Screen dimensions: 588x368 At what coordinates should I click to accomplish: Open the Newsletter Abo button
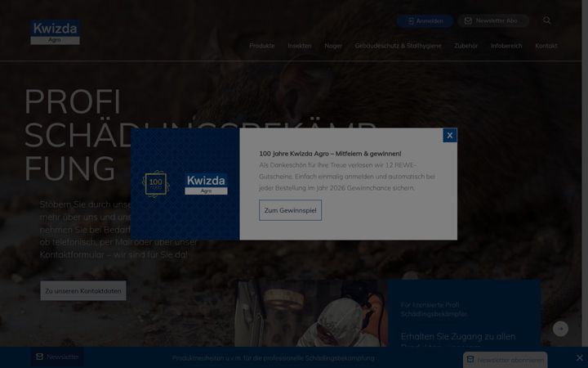493,21
